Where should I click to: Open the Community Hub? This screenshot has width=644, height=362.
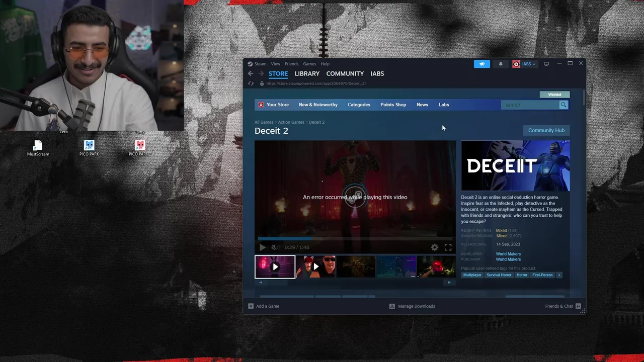click(x=546, y=130)
